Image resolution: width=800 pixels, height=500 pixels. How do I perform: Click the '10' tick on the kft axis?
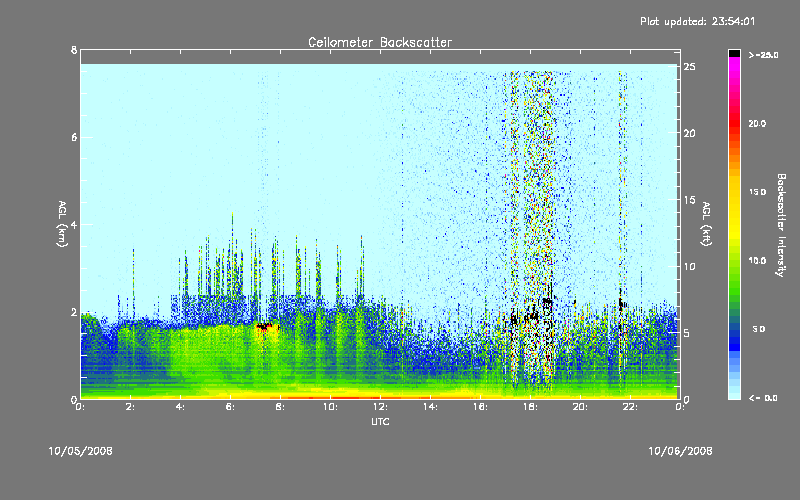point(689,266)
